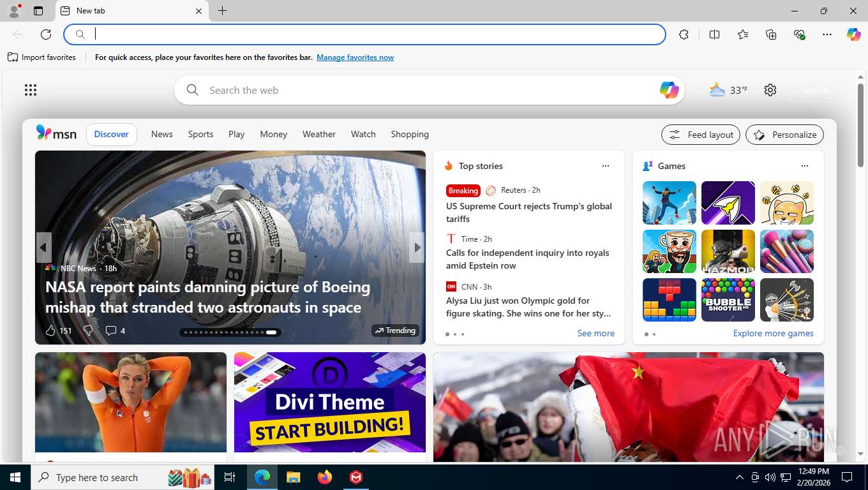Screen dimensions: 868x490
Task: Open the browser profile icon
Action: click(14, 11)
